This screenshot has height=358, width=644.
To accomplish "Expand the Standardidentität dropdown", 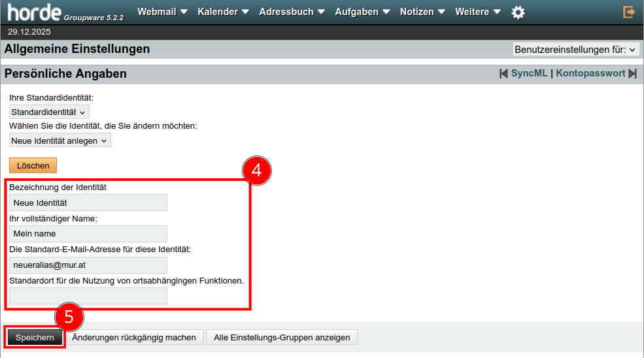I will (x=49, y=112).
